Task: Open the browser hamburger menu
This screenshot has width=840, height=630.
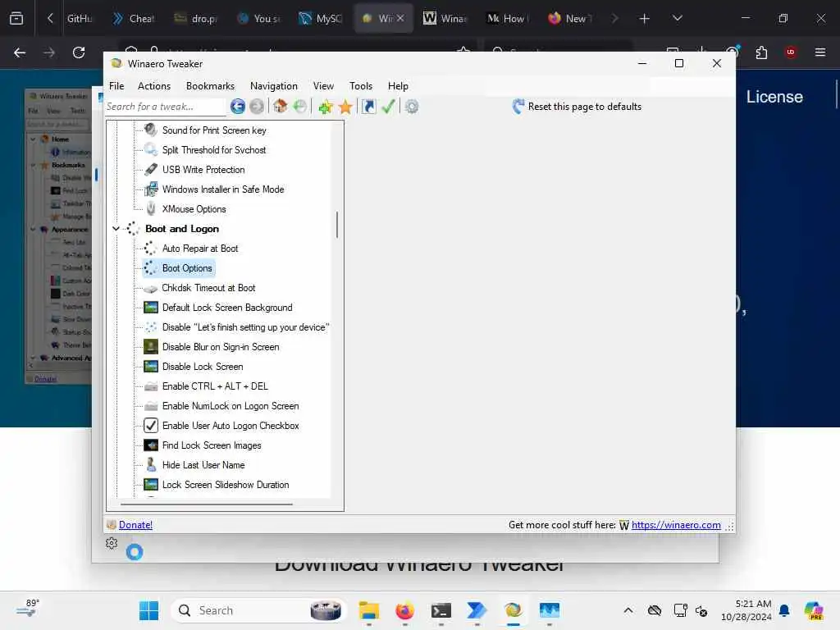Action: tap(819, 52)
